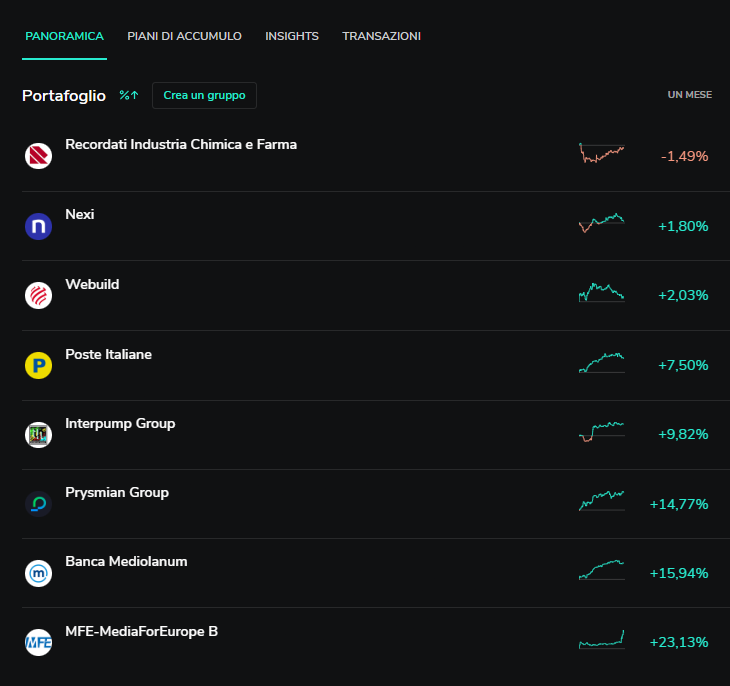Click the Nexi company logo

[38, 226]
